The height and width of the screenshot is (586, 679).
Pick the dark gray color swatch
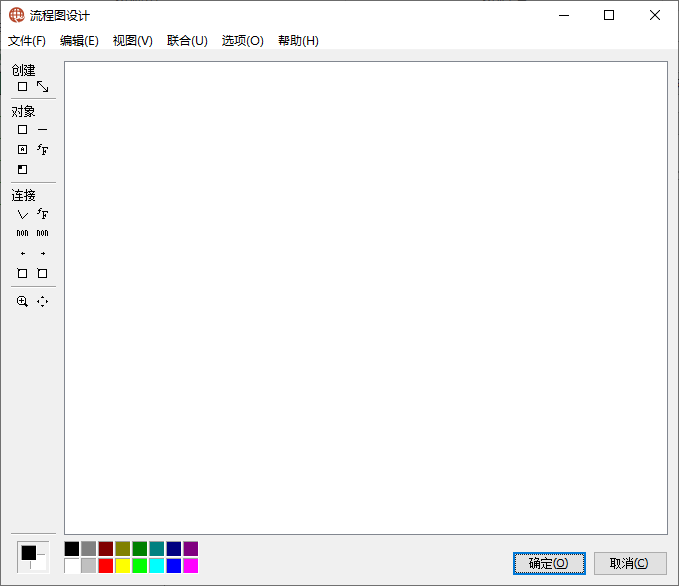click(89, 549)
